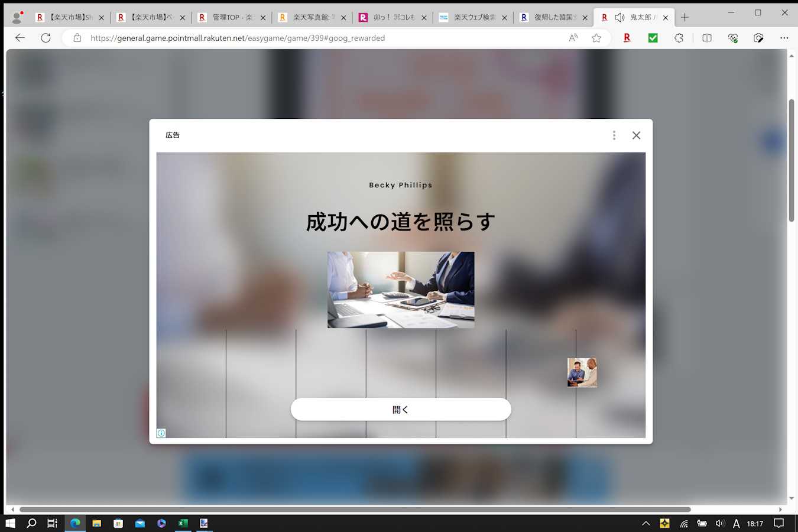Open File Explorer from the taskbar
The width and height of the screenshot is (798, 532).
[97, 523]
